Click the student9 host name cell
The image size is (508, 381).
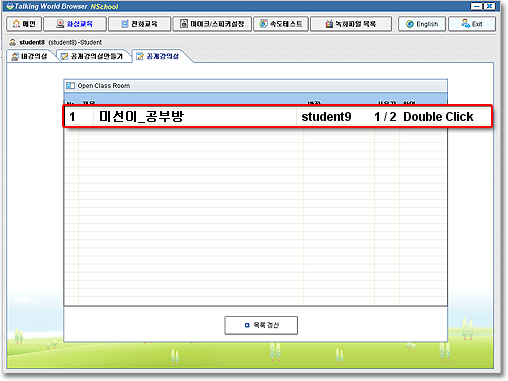pyautogui.click(x=326, y=117)
